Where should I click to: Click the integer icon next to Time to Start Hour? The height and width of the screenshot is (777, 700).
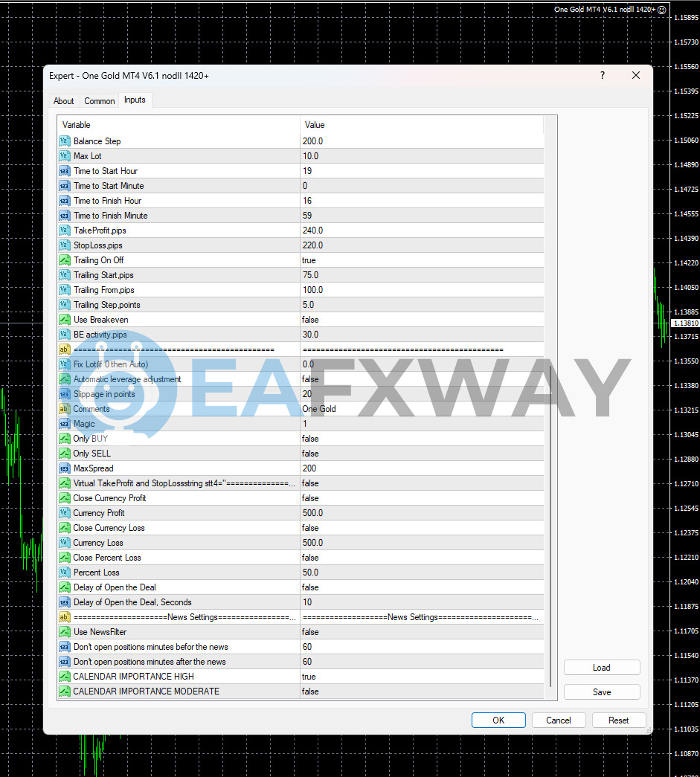point(65,171)
